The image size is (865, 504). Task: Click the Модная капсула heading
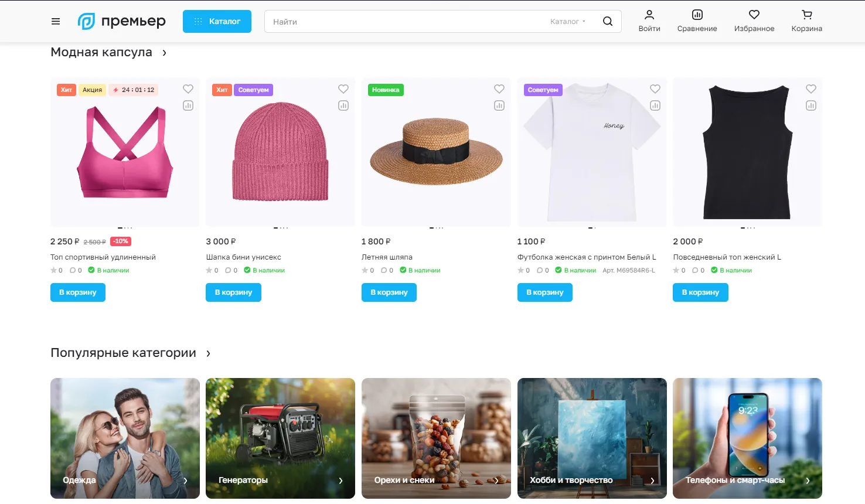(101, 52)
